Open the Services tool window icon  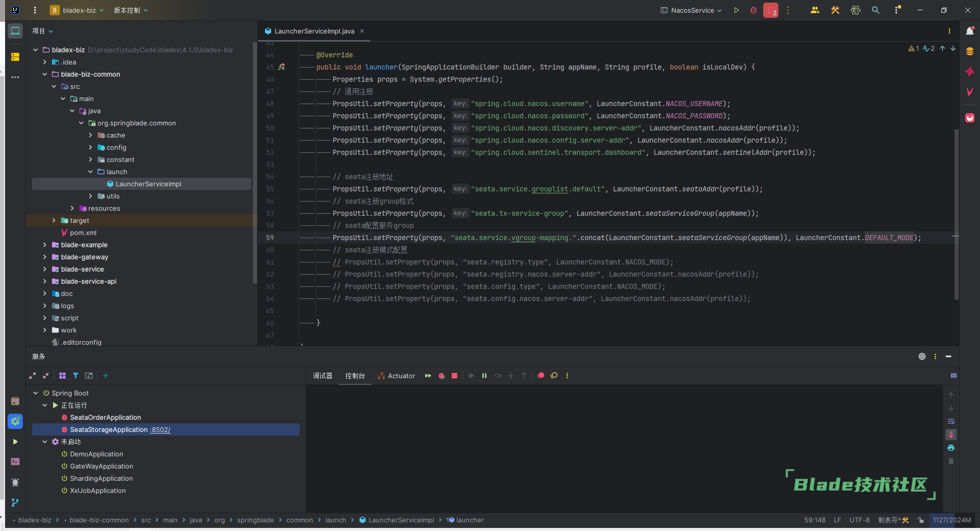click(x=15, y=421)
